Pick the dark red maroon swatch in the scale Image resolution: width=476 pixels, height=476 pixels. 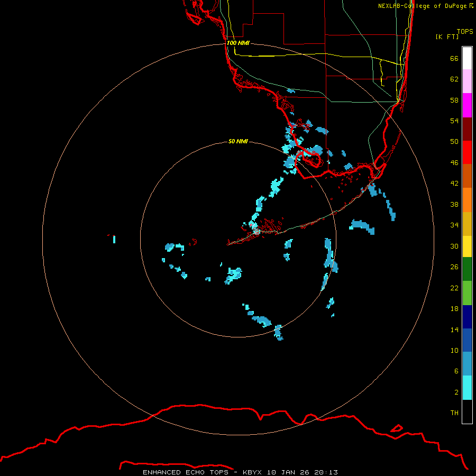[x=467, y=129]
